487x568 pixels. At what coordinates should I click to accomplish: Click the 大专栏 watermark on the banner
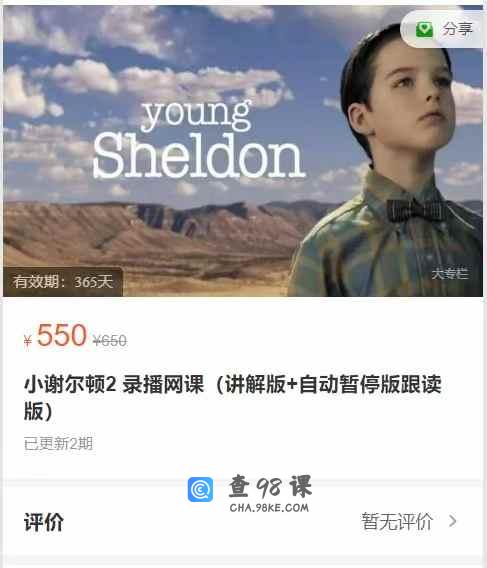pos(450,273)
